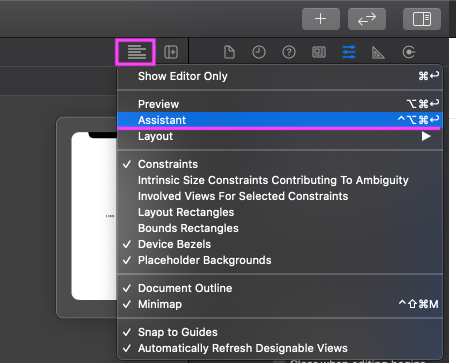Show the Connections inspector
This screenshot has width=456, height=363.
(409, 52)
